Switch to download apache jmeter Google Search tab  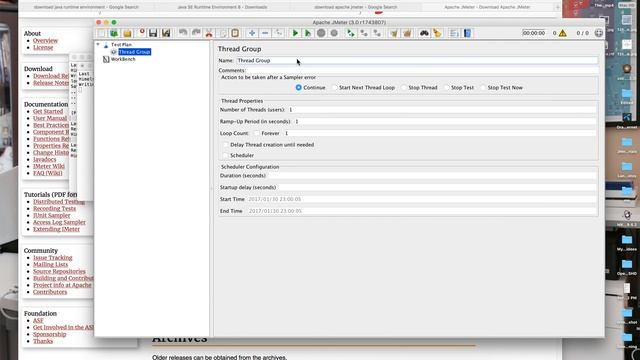point(356,7)
